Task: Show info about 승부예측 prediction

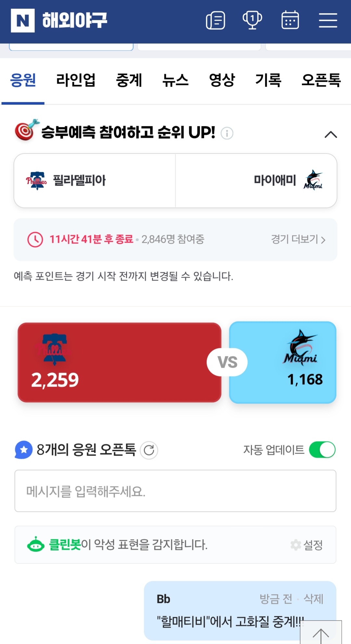Action: coord(227,133)
